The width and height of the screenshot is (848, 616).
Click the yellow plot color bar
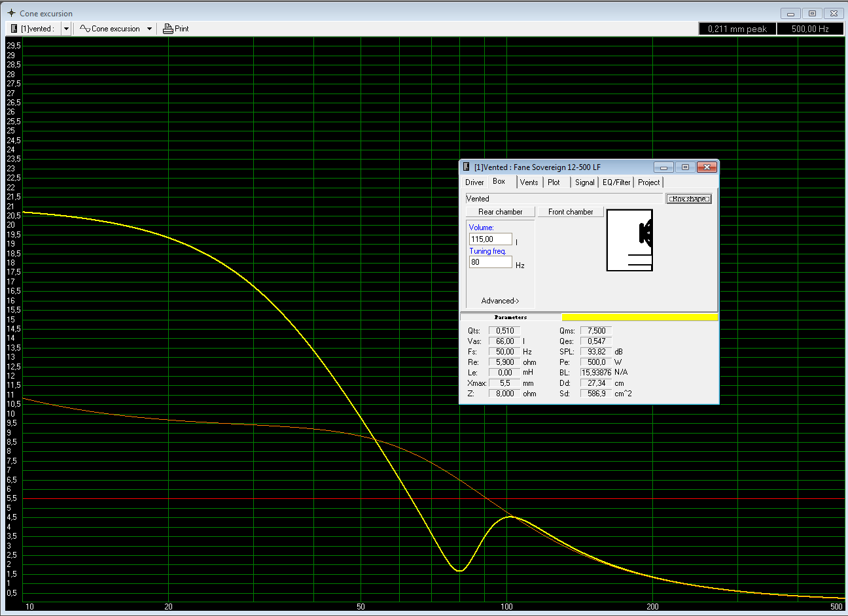[x=639, y=317]
